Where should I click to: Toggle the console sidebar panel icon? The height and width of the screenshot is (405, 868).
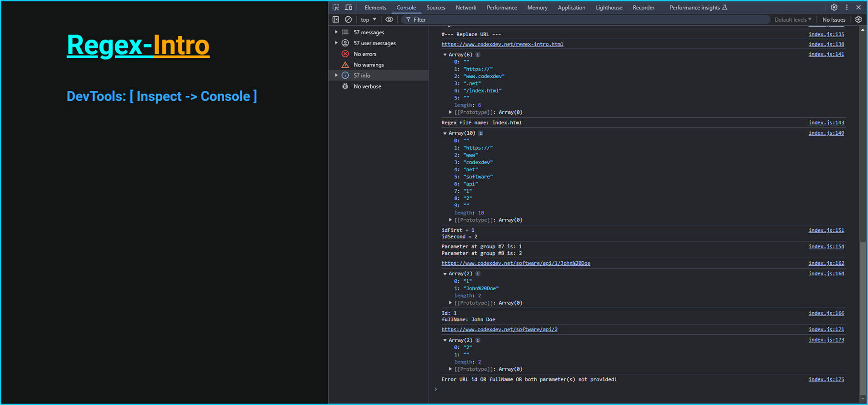tap(336, 19)
